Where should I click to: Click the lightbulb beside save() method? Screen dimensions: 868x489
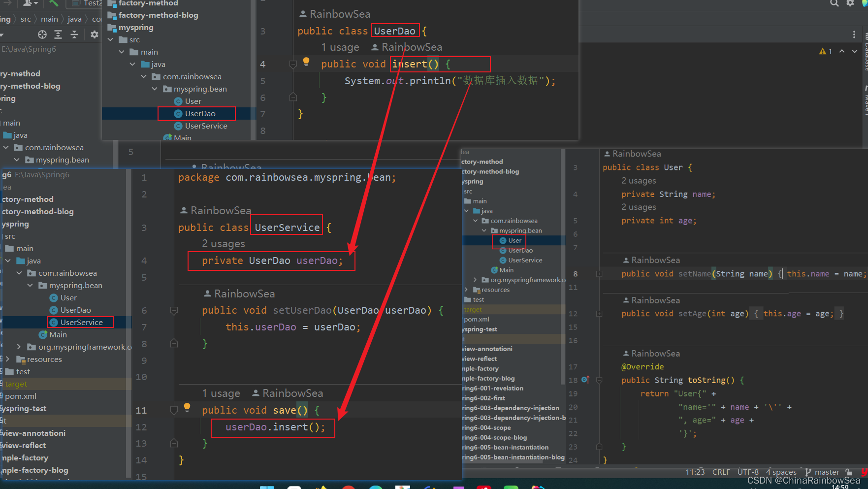click(x=187, y=407)
